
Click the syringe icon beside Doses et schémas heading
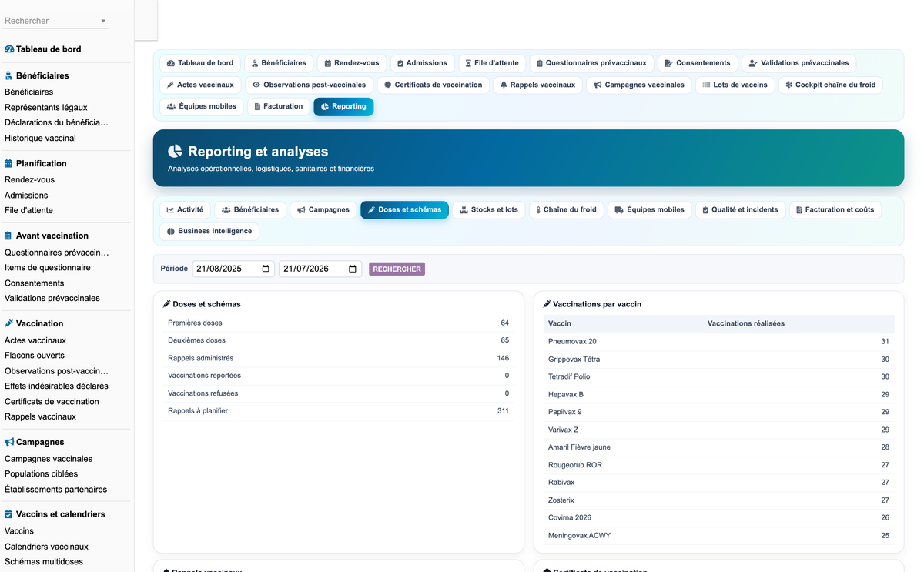pos(166,304)
